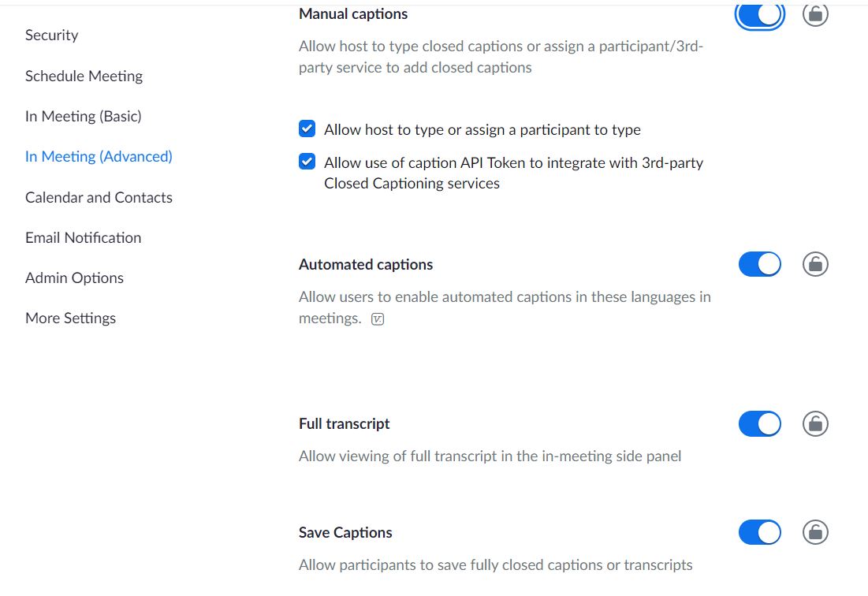
Task: Open the video tutorial icon after 'meetings.'
Action: coord(377,318)
